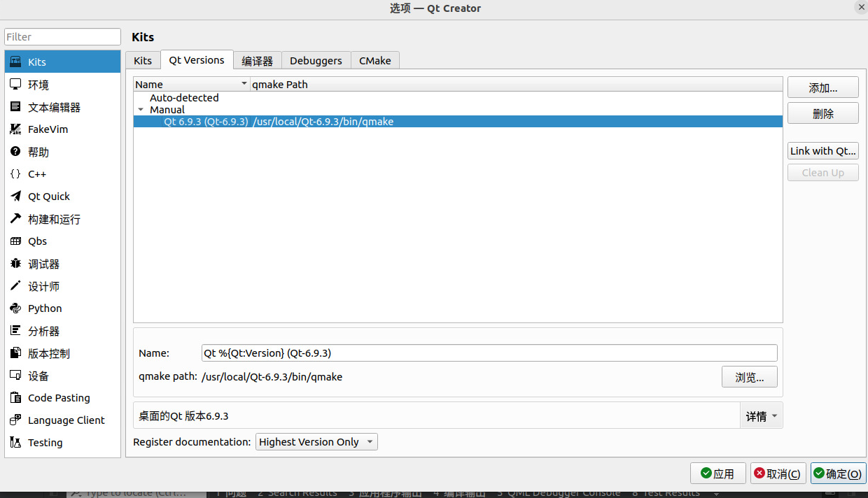Select the C++ braces icon
Image resolution: width=868 pixels, height=498 pixels.
[x=15, y=173]
